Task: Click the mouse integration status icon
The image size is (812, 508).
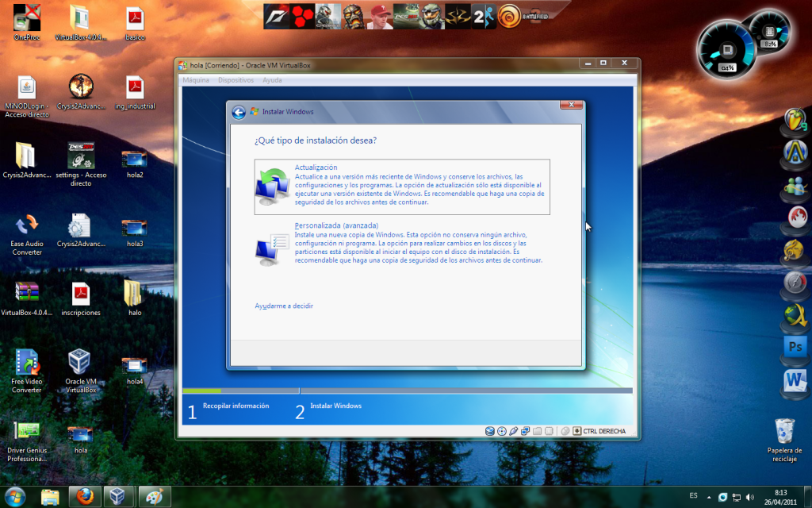Action: tap(565, 431)
